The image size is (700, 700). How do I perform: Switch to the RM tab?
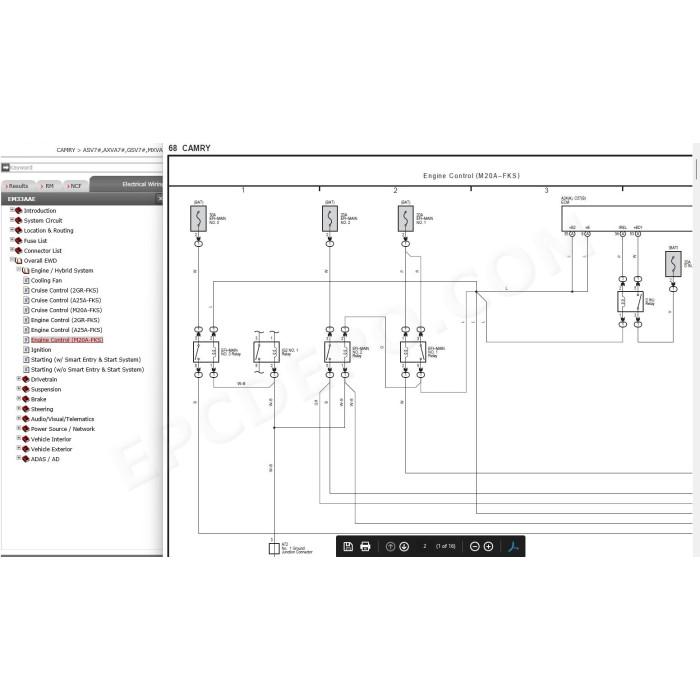point(47,186)
